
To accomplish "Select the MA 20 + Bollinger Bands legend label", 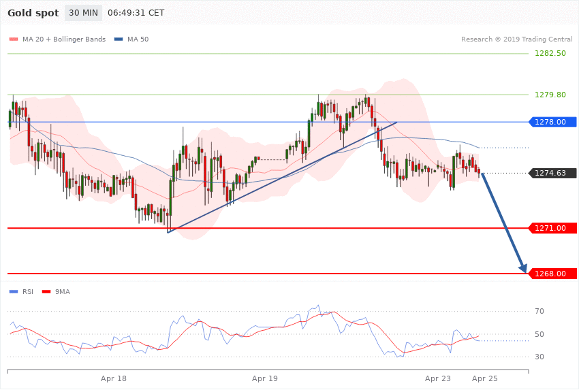I will pyautogui.click(x=64, y=39).
